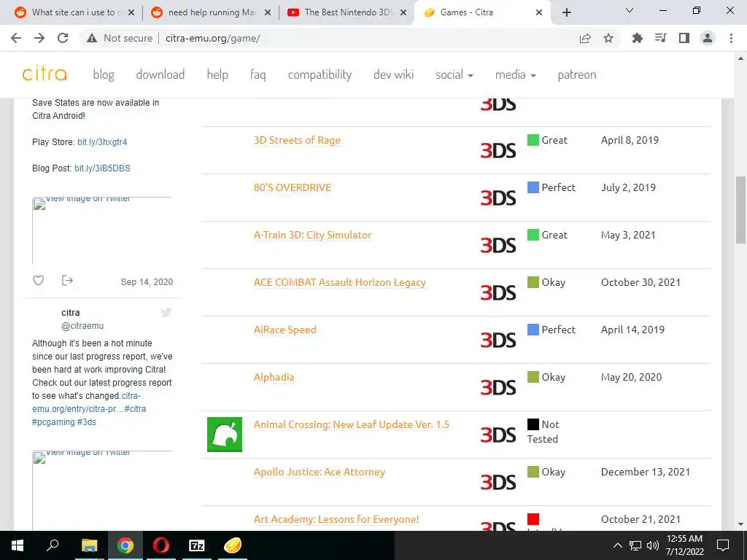
Task: Click the 3DS logo in 80'S OVERDRIVE row
Action: tap(498, 198)
